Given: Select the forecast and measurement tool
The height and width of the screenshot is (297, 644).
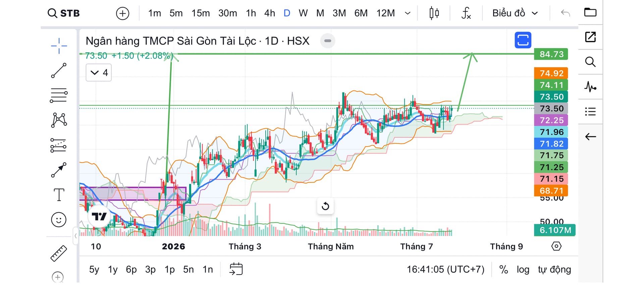Looking at the screenshot, I should pos(59,145).
